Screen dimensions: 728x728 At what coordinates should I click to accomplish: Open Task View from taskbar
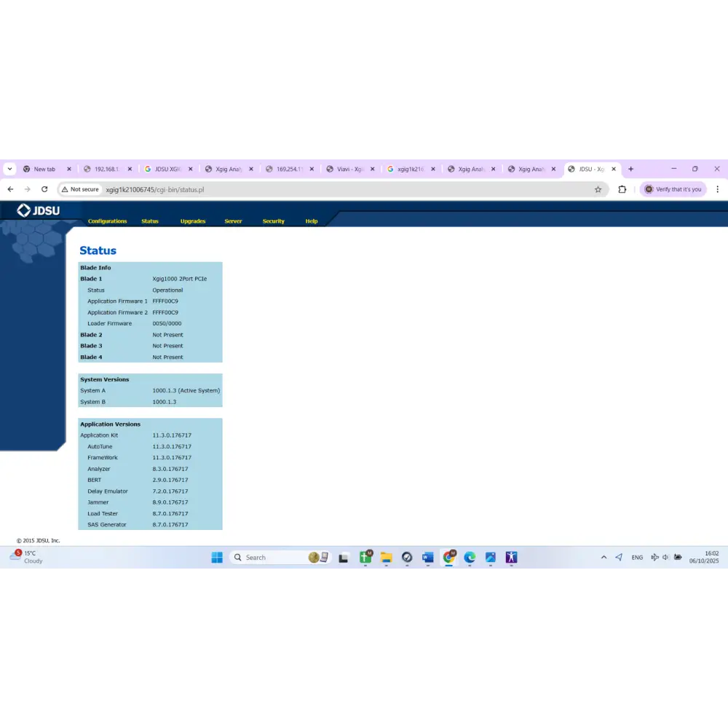344,558
